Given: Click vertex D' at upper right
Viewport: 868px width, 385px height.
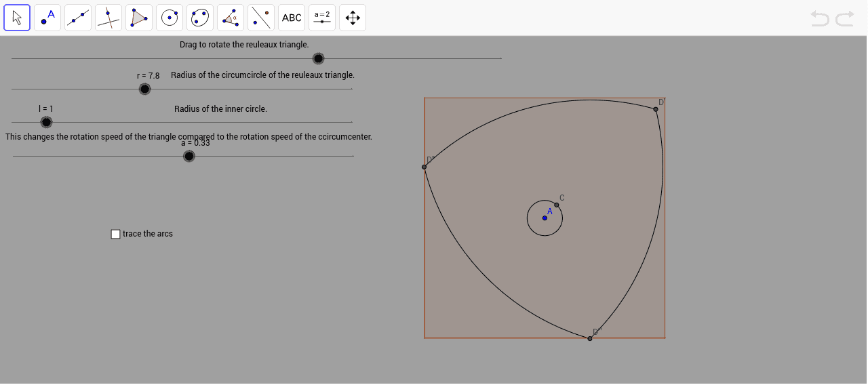Looking at the screenshot, I should coord(656,109).
